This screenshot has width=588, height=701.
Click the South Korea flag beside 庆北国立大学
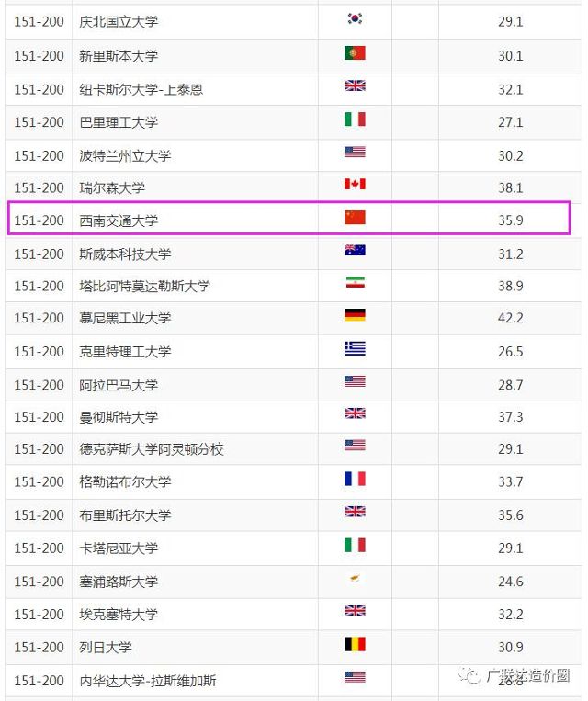point(355,18)
